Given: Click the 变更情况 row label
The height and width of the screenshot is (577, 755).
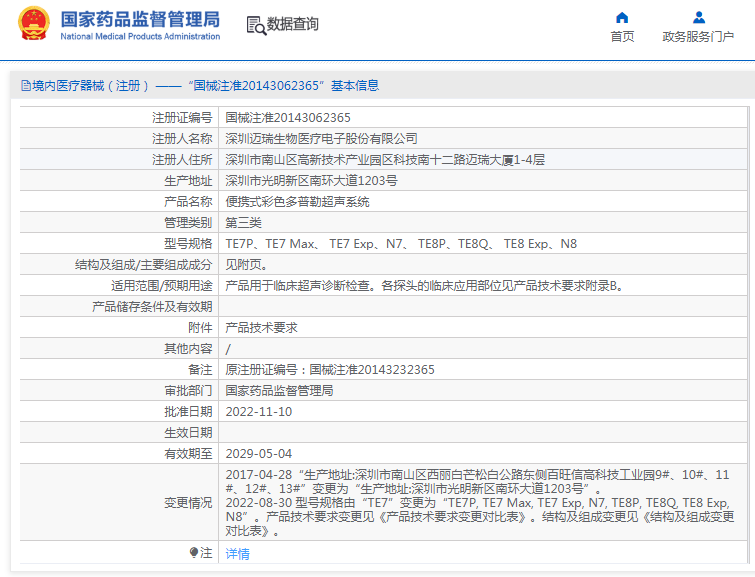Looking at the screenshot, I should (x=188, y=503).
